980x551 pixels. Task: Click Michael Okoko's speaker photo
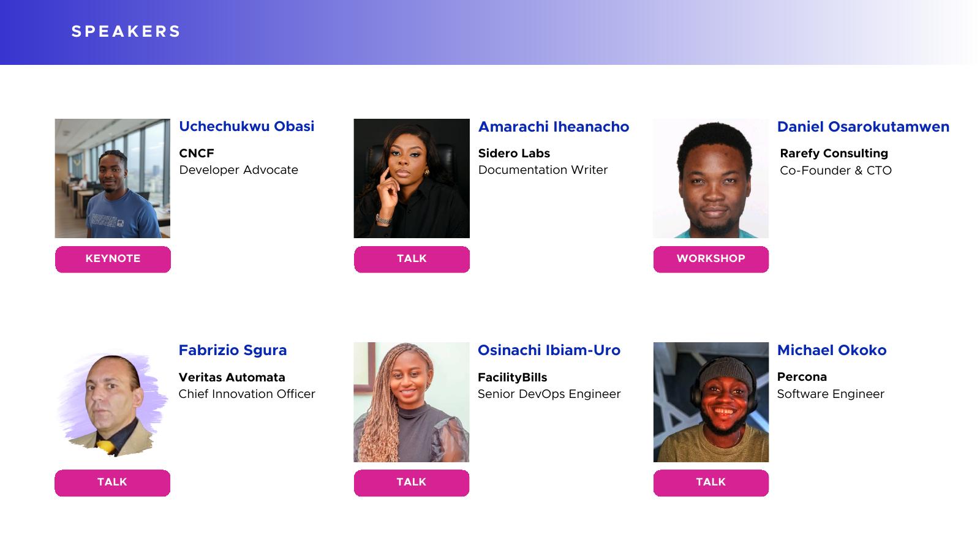tap(710, 402)
